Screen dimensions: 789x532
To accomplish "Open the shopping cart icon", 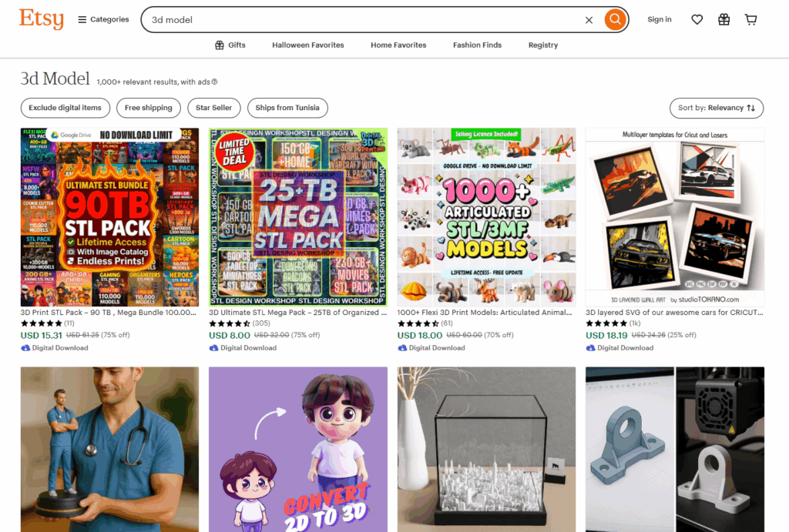I will [x=750, y=19].
